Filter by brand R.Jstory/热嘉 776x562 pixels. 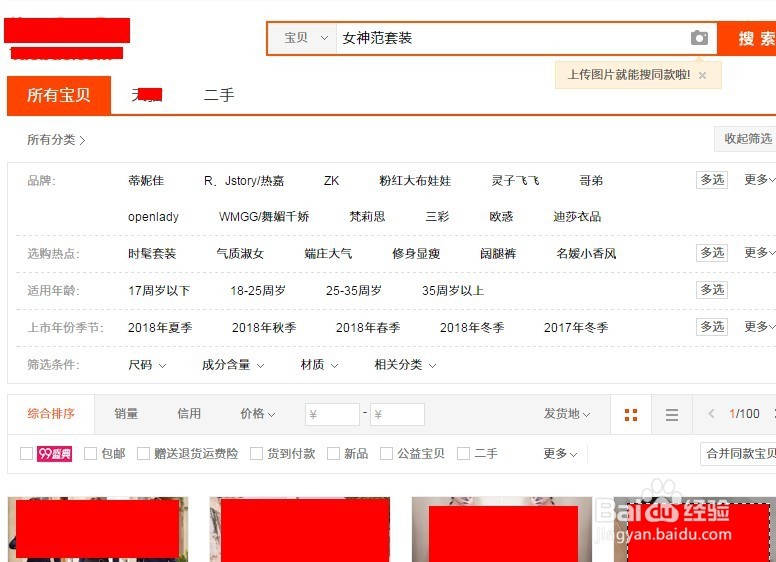(244, 181)
